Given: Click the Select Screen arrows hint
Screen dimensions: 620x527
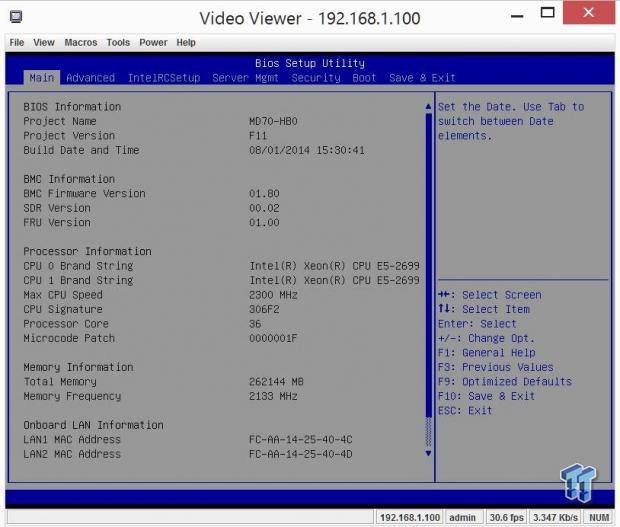Looking at the screenshot, I should coord(490,295).
